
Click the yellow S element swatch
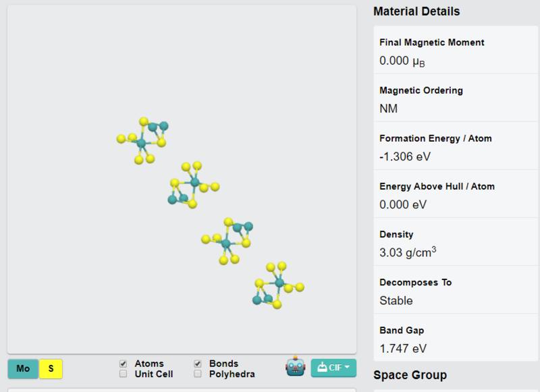[x=51, y=368]
